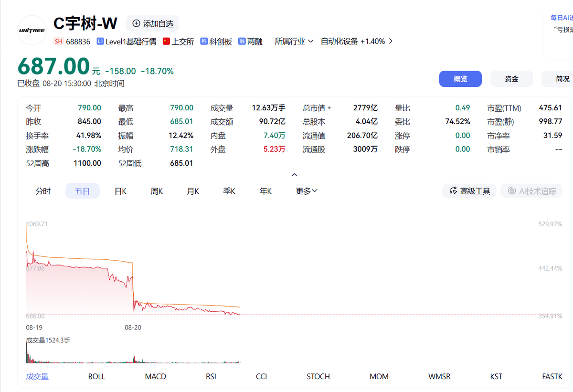Select the KST indicator
Screen dimensions: 573x392
click(x=496, y=376)
